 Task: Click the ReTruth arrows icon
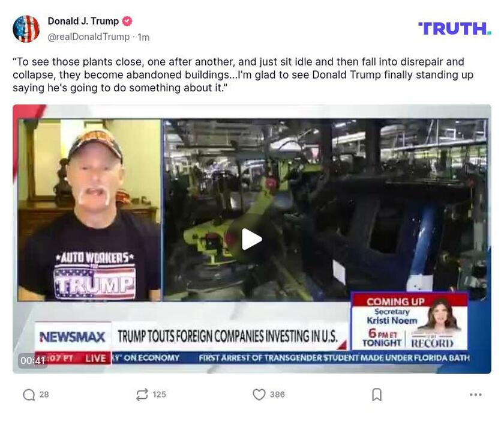point(142,395)
